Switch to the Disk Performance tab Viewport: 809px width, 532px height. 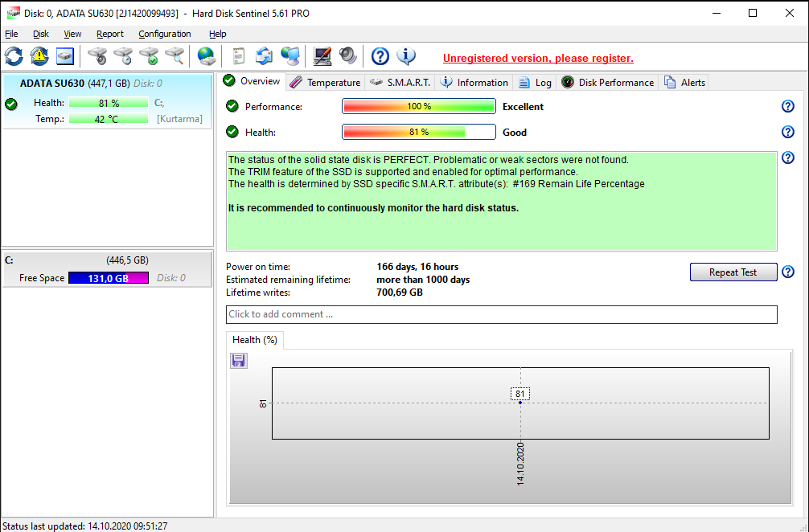(x=608, y=83)
